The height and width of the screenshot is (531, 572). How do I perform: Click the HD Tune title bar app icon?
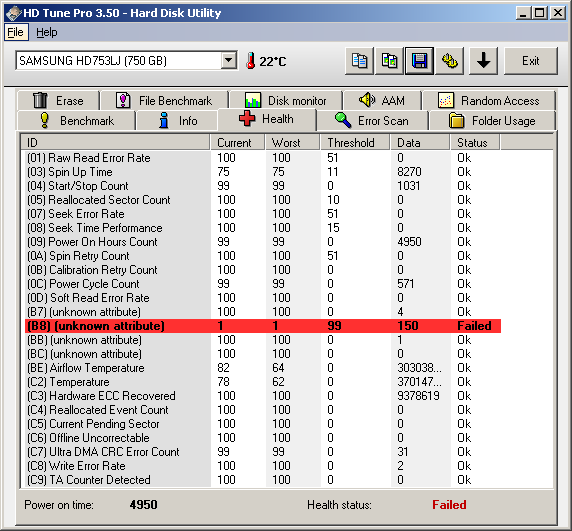tap(13, 13)
